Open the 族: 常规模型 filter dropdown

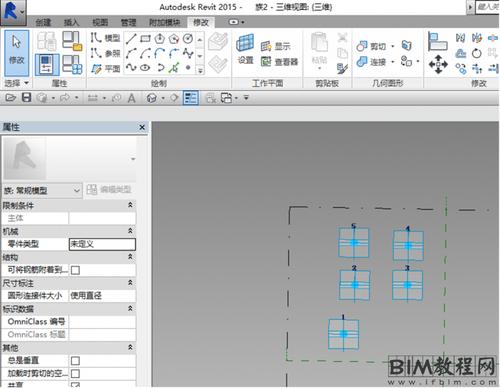tap(42, 191)
